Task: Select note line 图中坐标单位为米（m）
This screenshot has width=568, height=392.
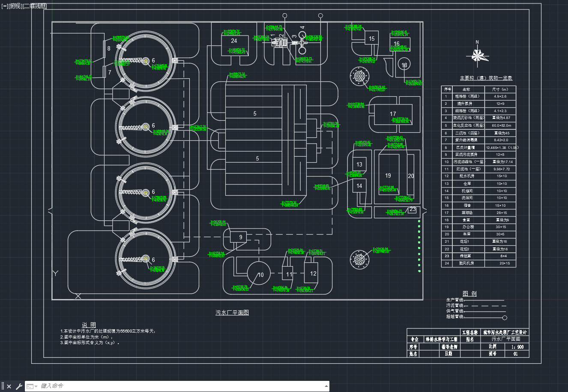Action: tap(87, 337)
